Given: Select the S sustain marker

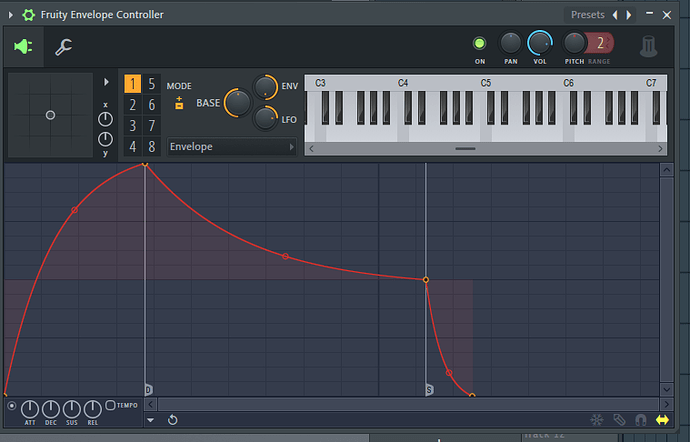Looking at the screenshot, I should click(429, 390).
